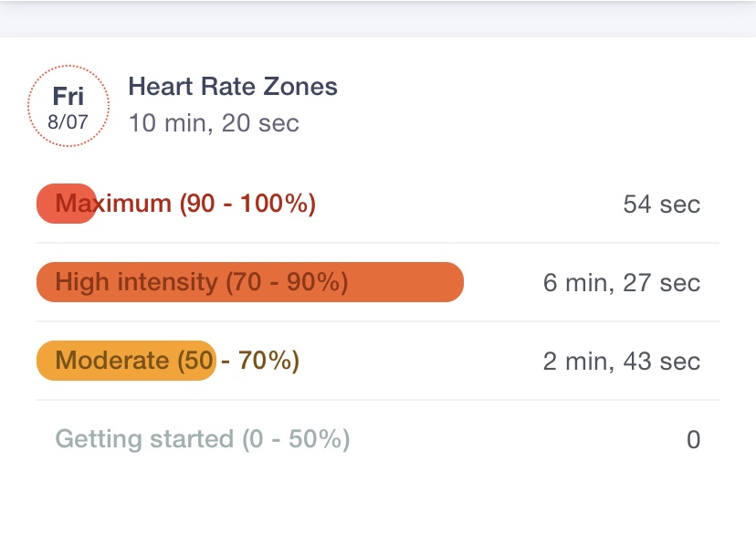
Task: Click the Getting started zone label
Action: click(144, 439)
